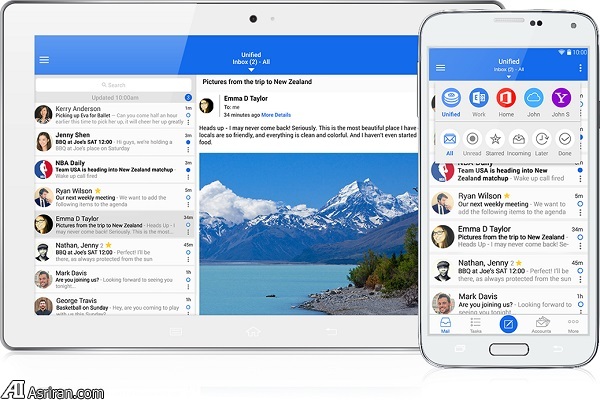The image size is (600, 400).
Task: Tap the blue compose button on the phone
Action: point(507,325)
